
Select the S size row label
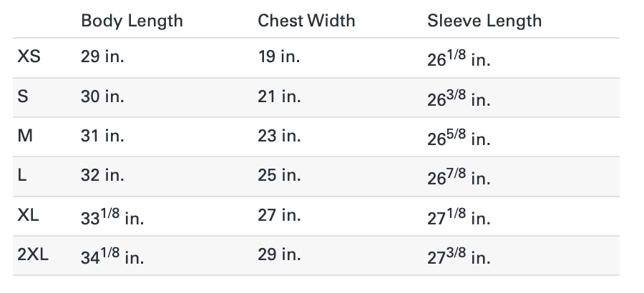pos(22,97)
